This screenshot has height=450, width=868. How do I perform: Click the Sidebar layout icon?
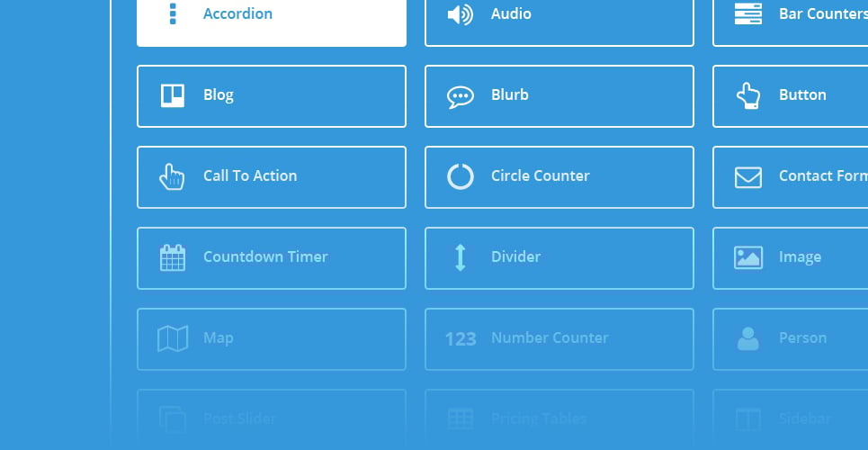point(747,419)
